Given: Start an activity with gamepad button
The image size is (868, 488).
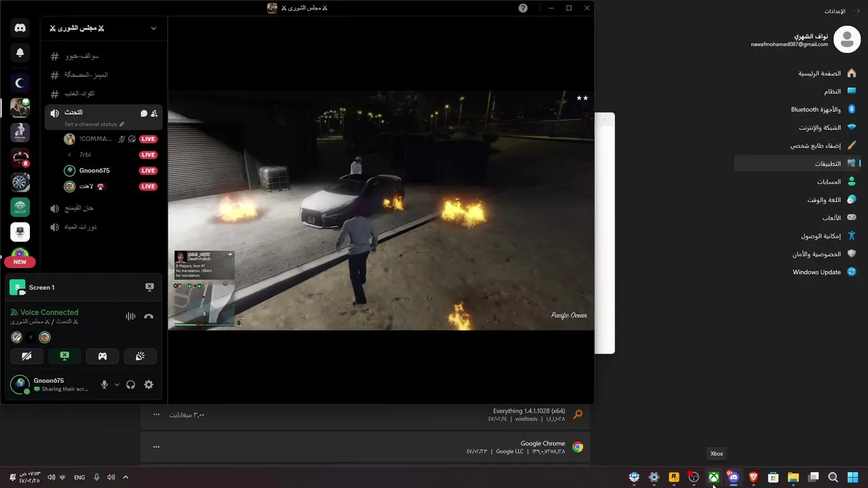Looking at the screenshot, I should click(x=102, y=356).
